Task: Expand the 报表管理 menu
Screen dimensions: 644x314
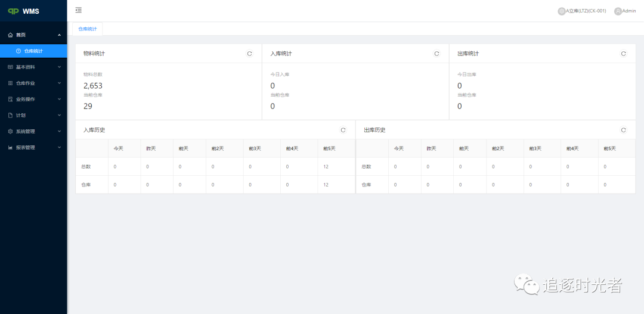Action: (x=33, y=148)
